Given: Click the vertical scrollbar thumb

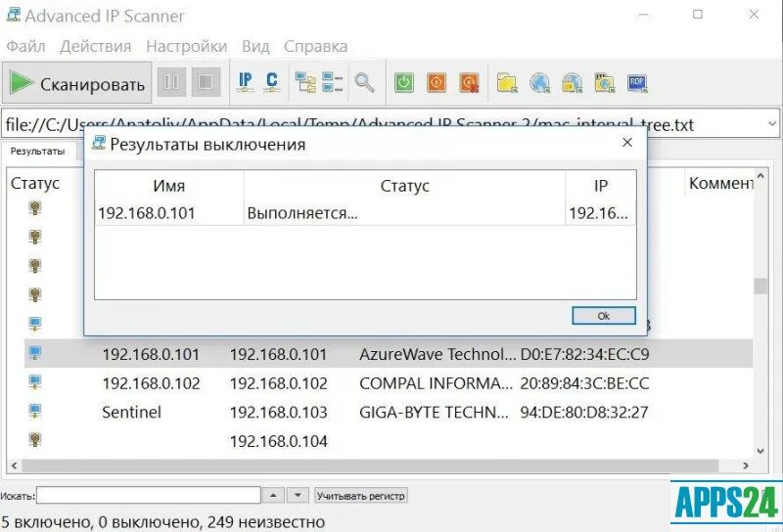Looking at the screenshot, I should [760, 286].
